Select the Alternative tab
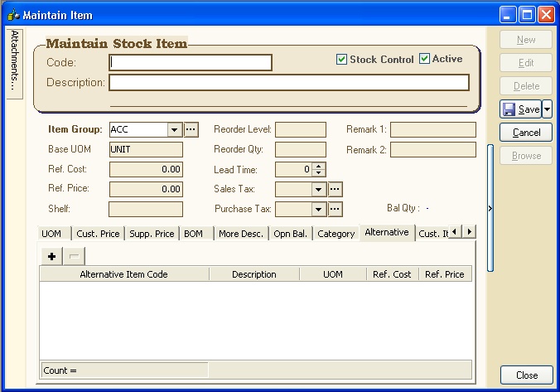The width and height of the screenshot is (560, 392). [x=387, y=232]
